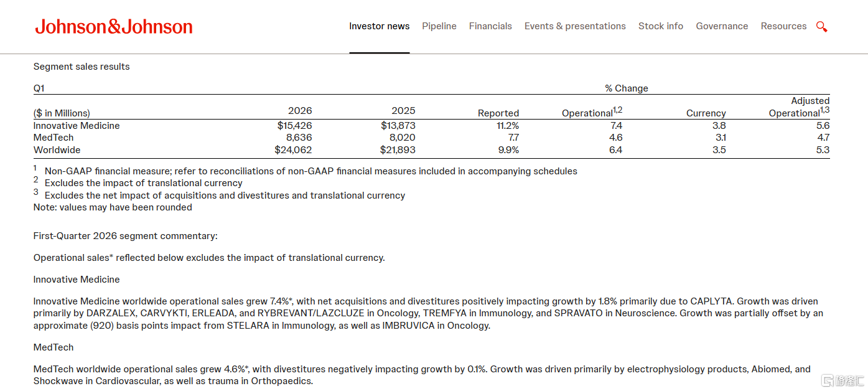Go to Johnson & Johnson logo home
The image size is (868, 391).
[x=114, y=26]
